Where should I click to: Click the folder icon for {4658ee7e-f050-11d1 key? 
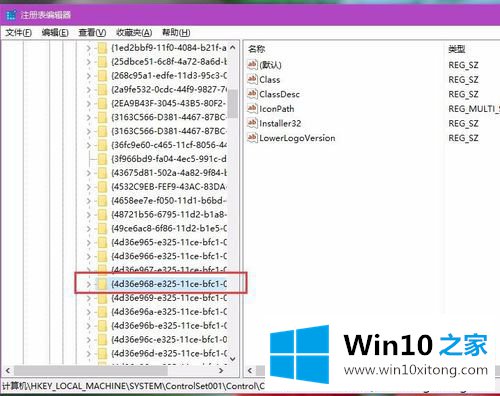point(102,201)
